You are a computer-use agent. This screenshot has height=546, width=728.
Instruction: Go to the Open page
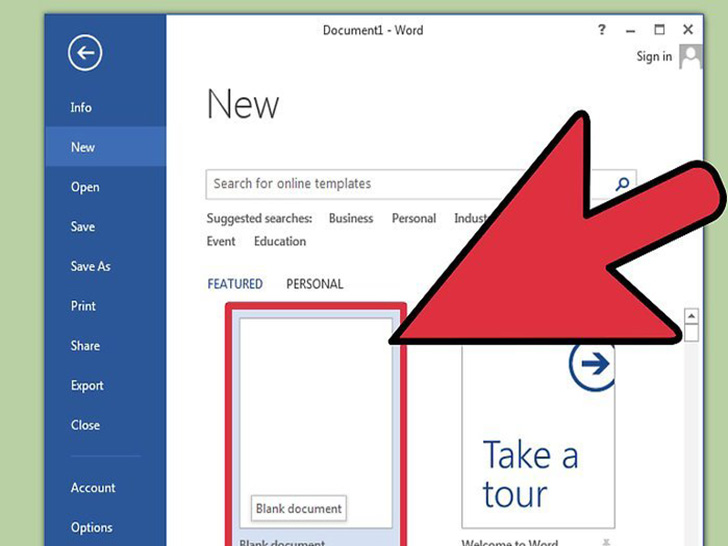(x=85, y=187)
